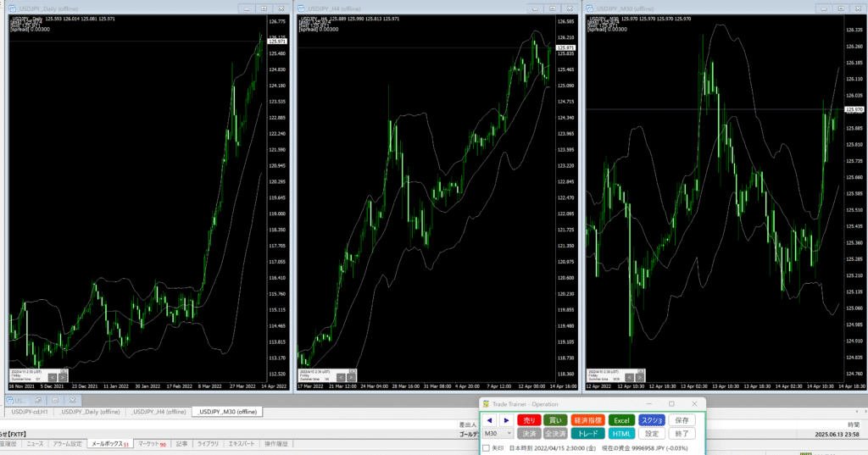Click the 2025.06.13 23:58 mail timestamp

(837, 435)
